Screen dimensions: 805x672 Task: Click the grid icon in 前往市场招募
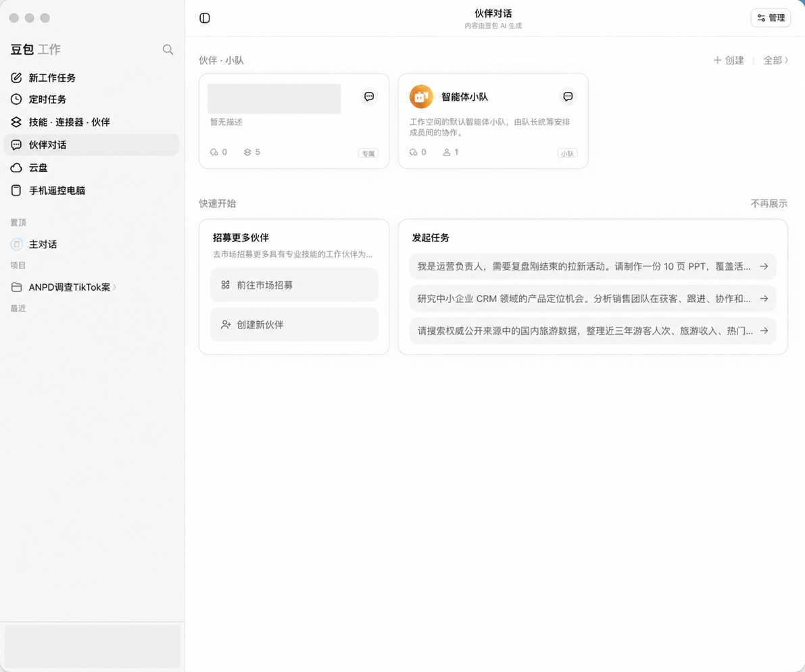coord(225,285)
